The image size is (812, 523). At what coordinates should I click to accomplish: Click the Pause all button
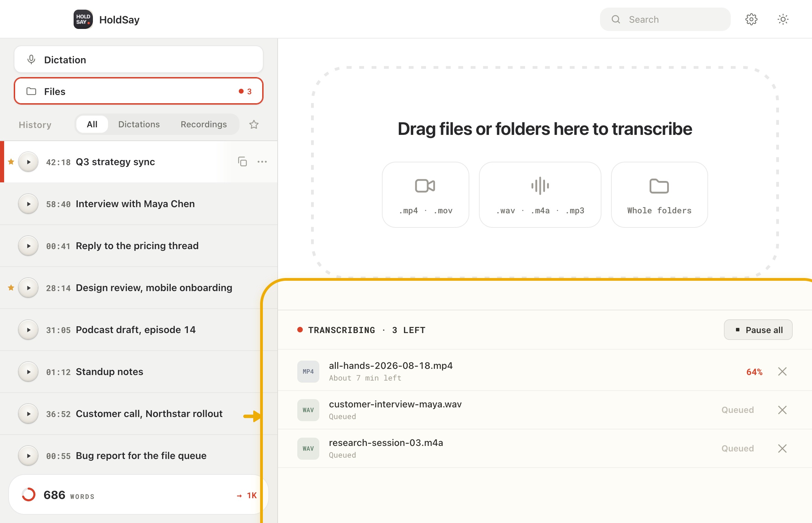click(x=758, y=330)
